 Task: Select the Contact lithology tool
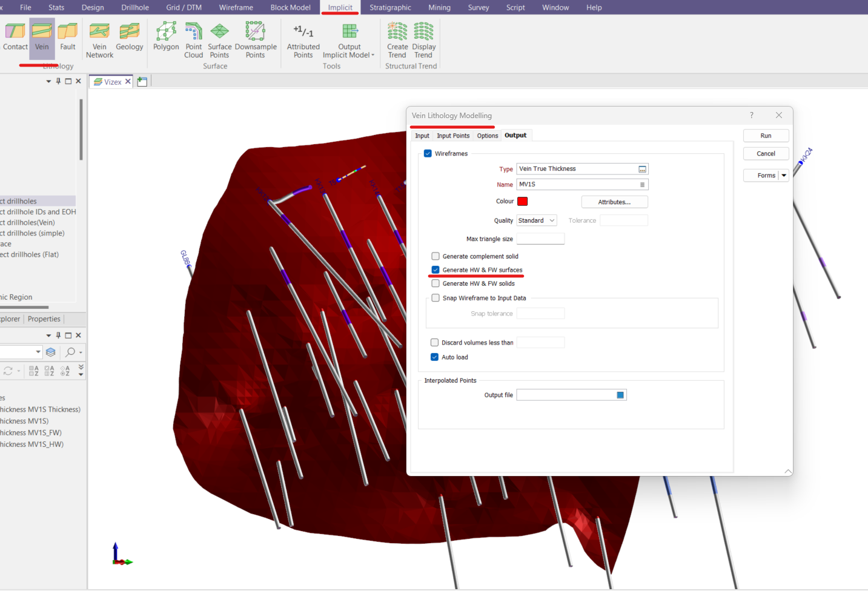click(15, 38)
